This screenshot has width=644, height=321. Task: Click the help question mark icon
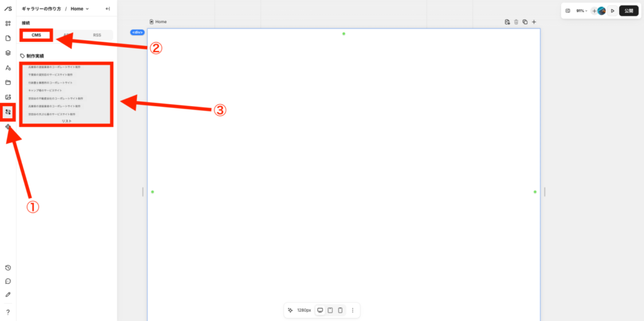tap(8, 312)
